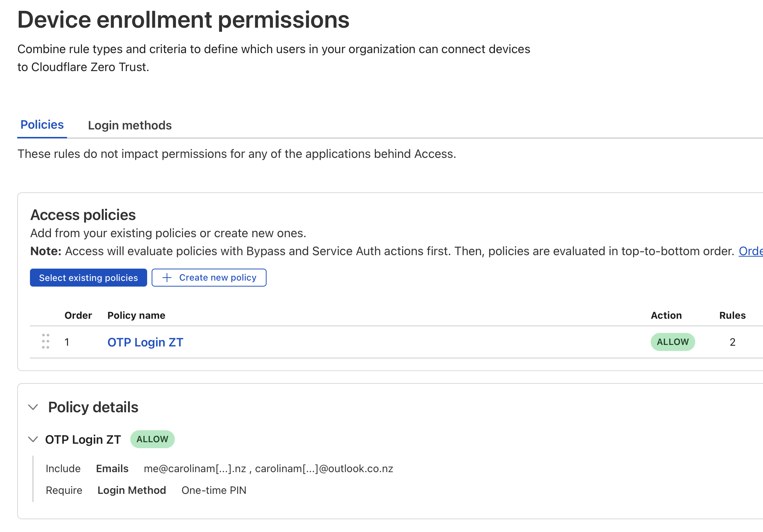Screen dimensions: 763x532
Task: Click the plus icon in Create new policy
Action: [167, 278]
